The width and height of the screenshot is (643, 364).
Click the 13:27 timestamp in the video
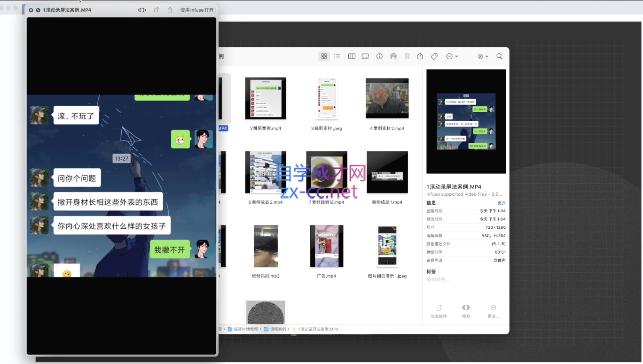[121, 159]
